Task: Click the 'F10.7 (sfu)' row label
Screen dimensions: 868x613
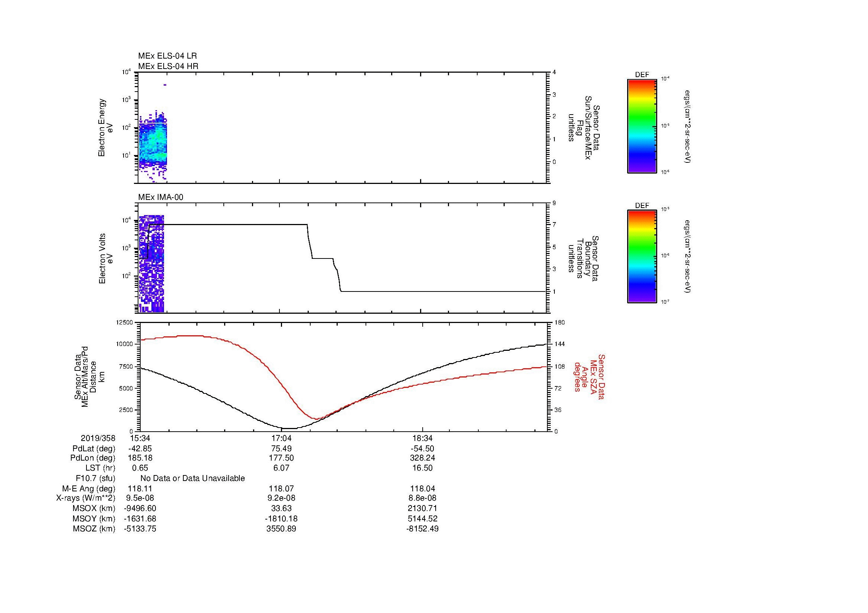Action: 95,478
